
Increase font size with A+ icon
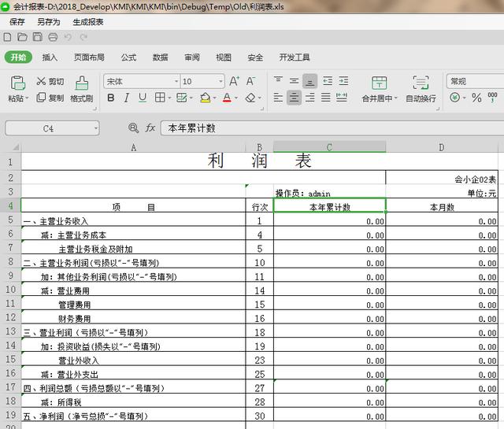(235, 81)
